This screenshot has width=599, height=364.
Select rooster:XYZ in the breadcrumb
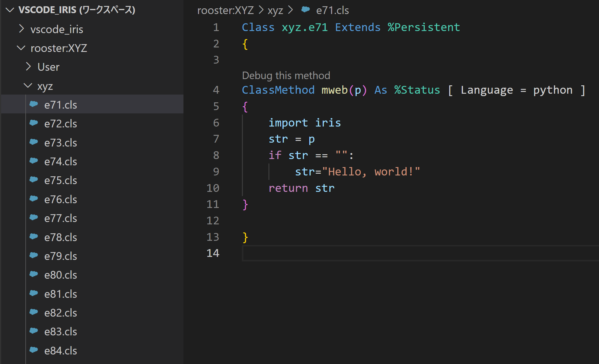pyautogui.click(x=225, y=10)
